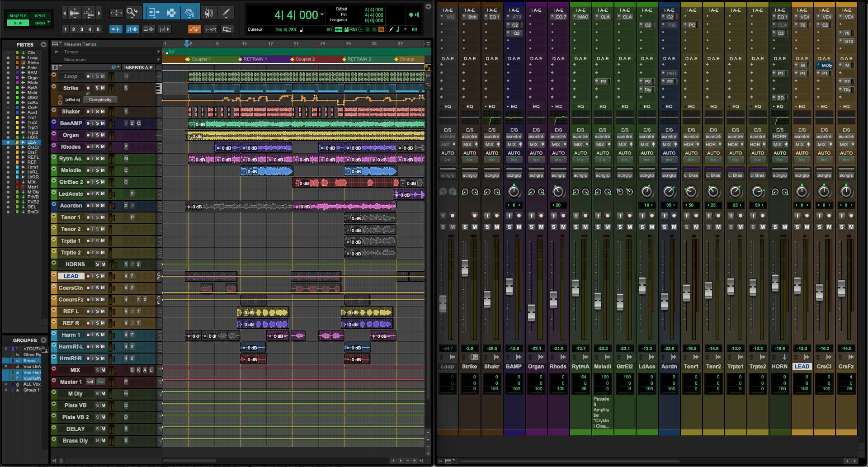Viewport: 868px width, 467px height.
Task: Toggle Insertion Follows Playback icon
Action: click(165, 29)
